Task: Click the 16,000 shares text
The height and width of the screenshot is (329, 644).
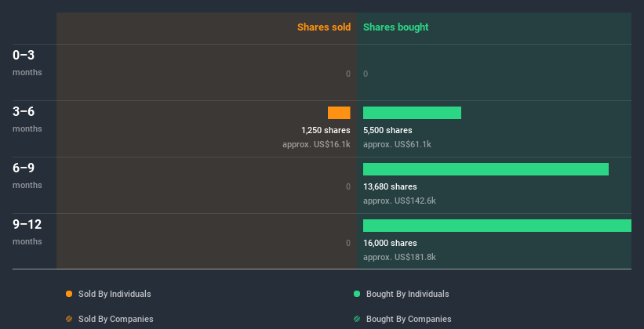Action: pos(390,243)
